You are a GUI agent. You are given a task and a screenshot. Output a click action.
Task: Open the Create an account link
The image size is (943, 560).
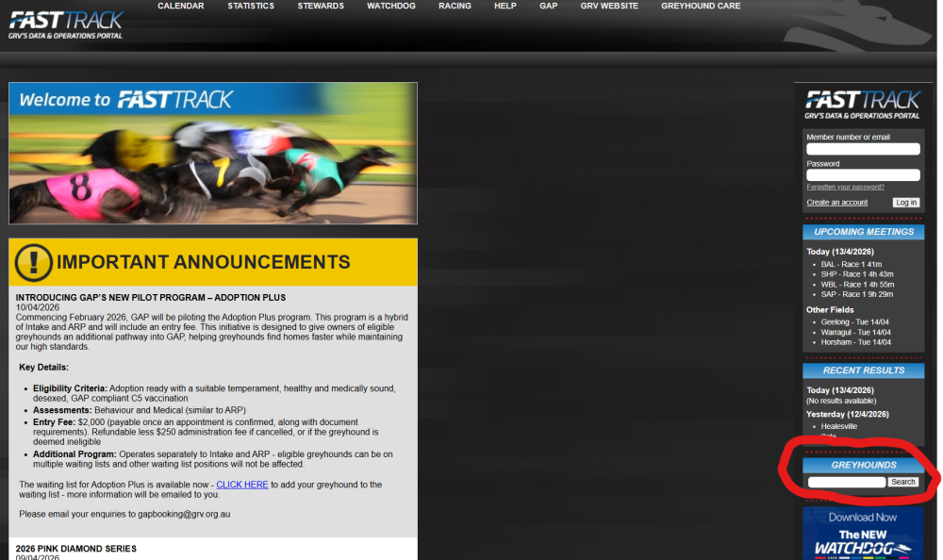click(836, 203)
